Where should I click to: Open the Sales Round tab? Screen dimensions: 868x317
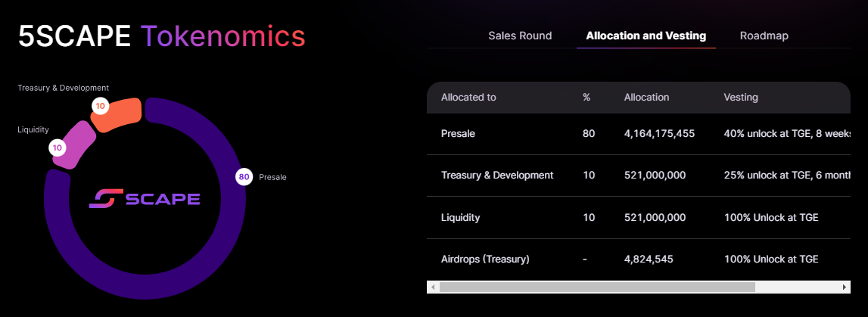click(x=520, y=36)
